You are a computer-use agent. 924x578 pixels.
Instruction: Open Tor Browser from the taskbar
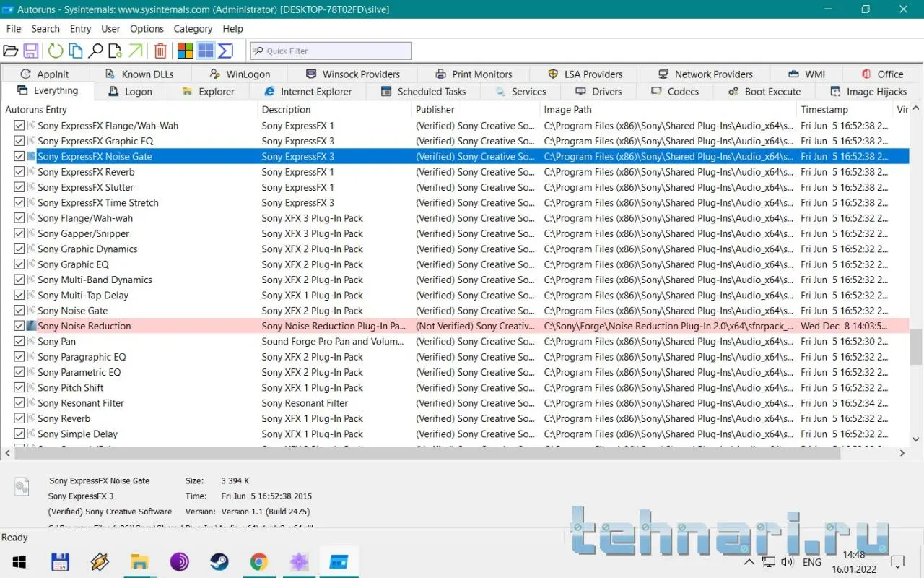(179, 562)
